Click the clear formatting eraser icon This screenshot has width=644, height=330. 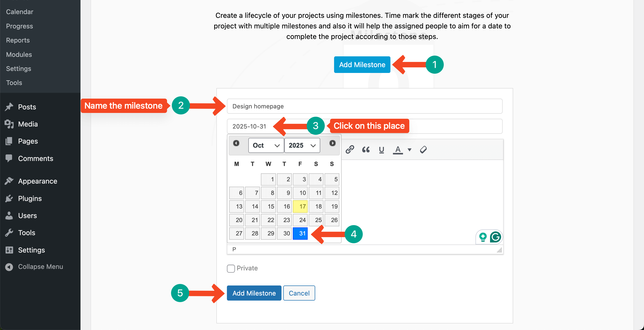(x=423, y=150)
